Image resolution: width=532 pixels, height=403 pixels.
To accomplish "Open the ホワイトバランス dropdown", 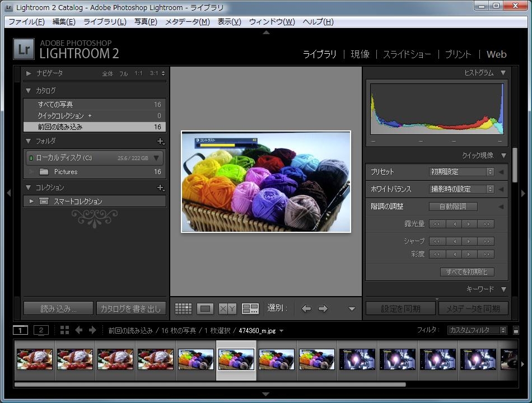I will point(461,189).
